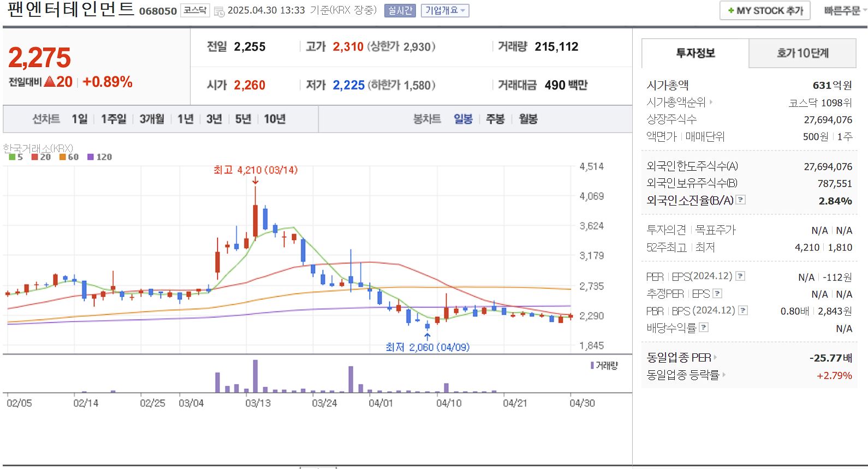
Task: Click the 거래량 value 215,112
Action: click(x=556, y=47)
